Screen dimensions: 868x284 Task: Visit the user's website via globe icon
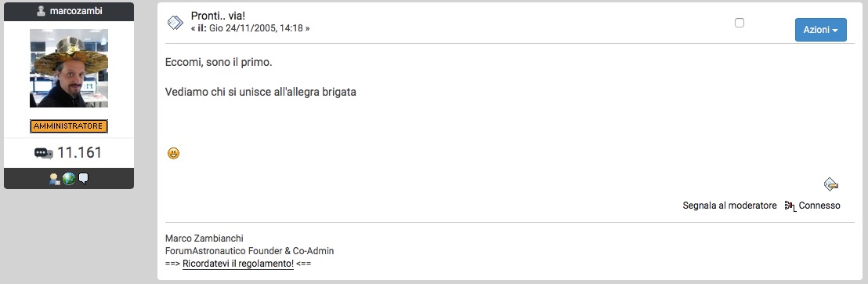(x=69, y=179)
